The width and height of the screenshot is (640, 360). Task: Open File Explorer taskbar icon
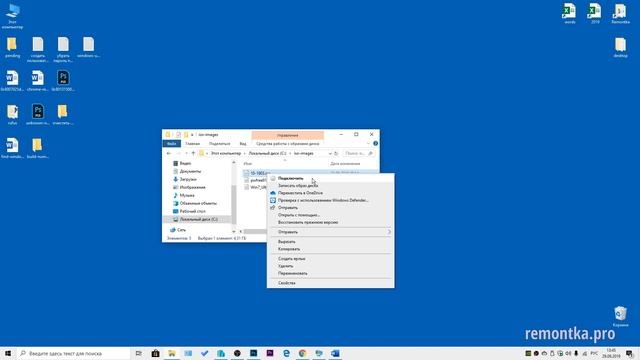[172, 353]
